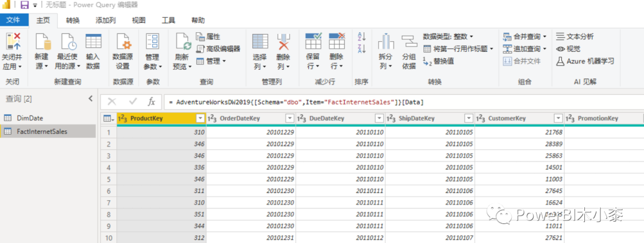The image size is (644, 243).
Task: Click the table corner menu icon
Action: click(x=109, y=119)
